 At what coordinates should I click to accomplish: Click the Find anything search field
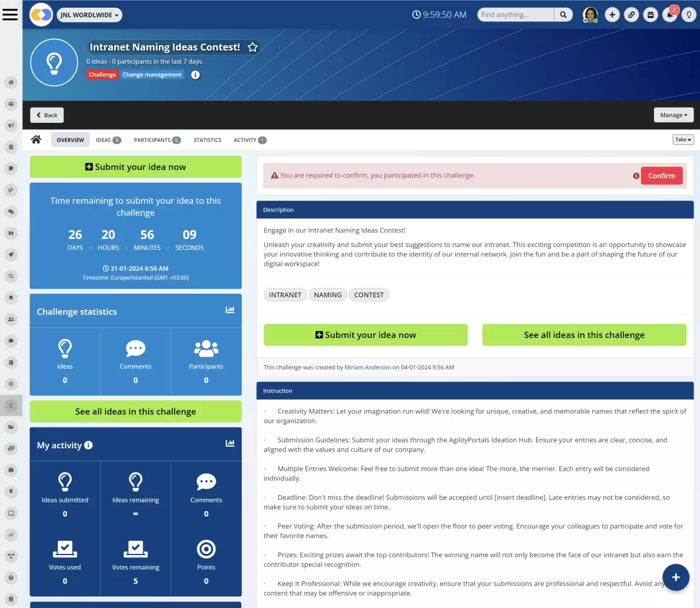point(515,14)
